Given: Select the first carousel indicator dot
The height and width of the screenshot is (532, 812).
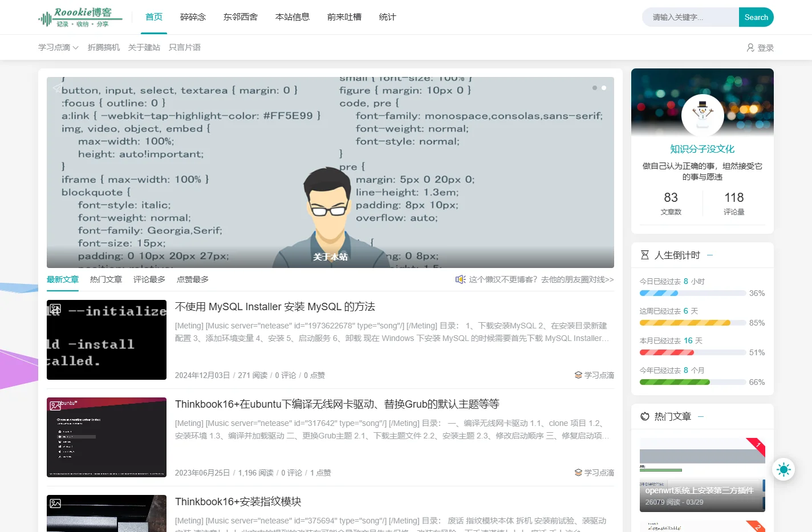Looking at the screenshot, I should point(594,88).
